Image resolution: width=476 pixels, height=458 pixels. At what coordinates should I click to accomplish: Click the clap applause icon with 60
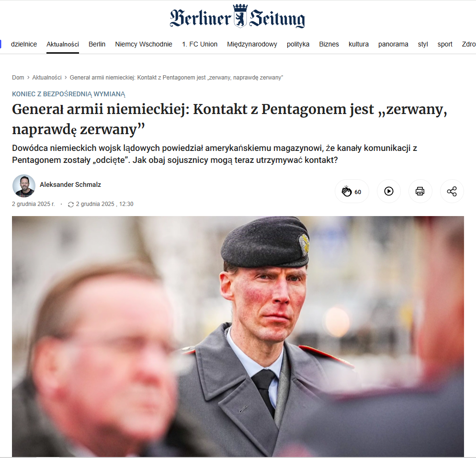click(351, 191)
